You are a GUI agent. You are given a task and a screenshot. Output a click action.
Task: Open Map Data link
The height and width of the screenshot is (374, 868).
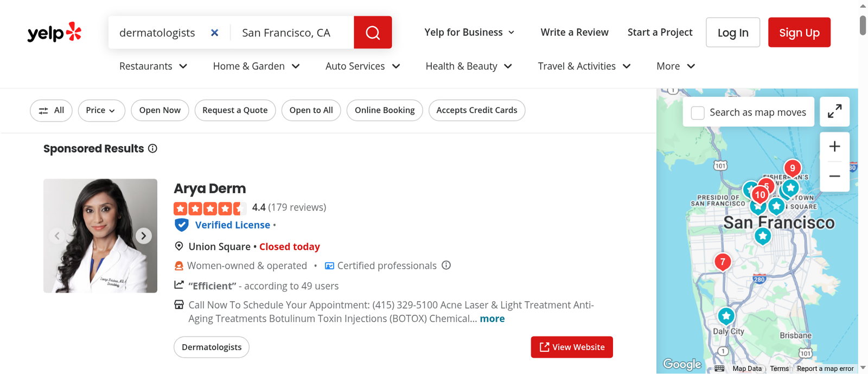coord(747,369)
